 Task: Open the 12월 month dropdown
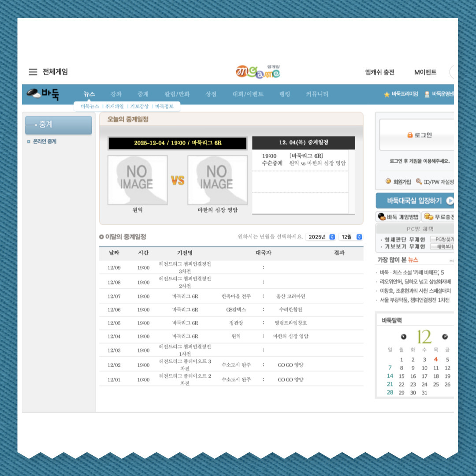coord(351,237)
